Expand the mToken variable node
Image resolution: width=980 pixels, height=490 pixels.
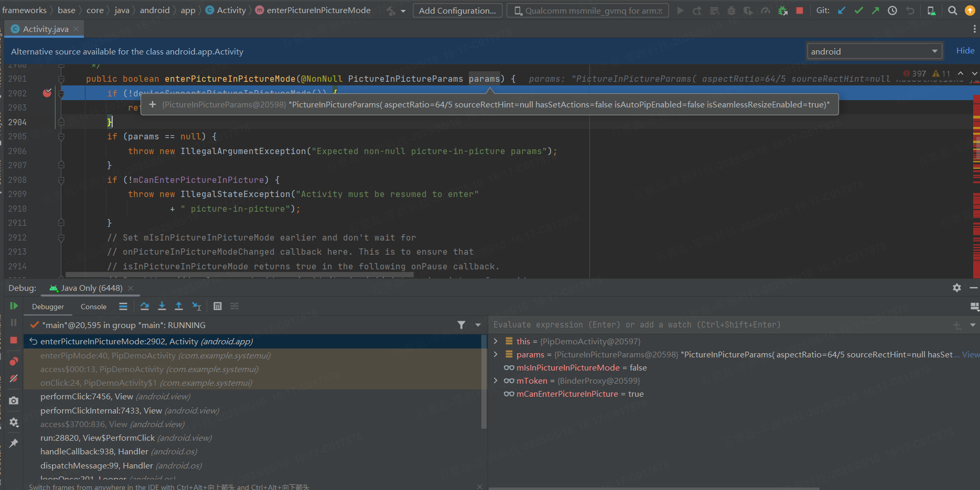pos(496,380)
